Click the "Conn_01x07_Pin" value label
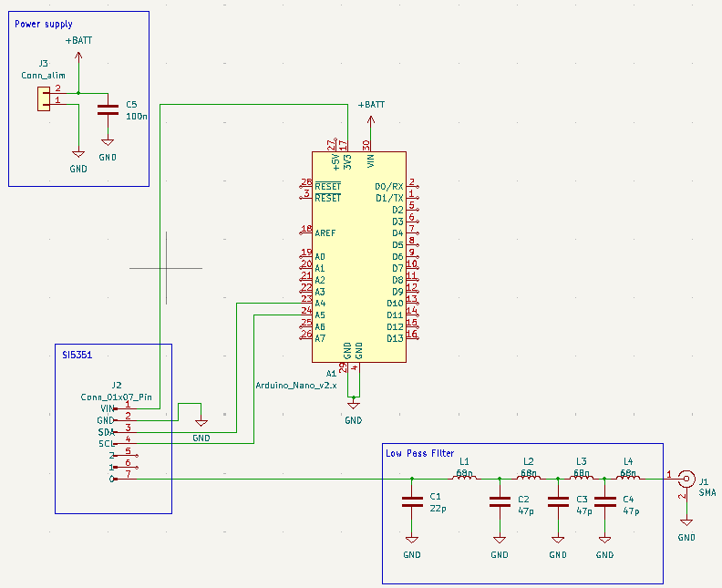Viewport: 722px width, 588px height. coord(116,397)
